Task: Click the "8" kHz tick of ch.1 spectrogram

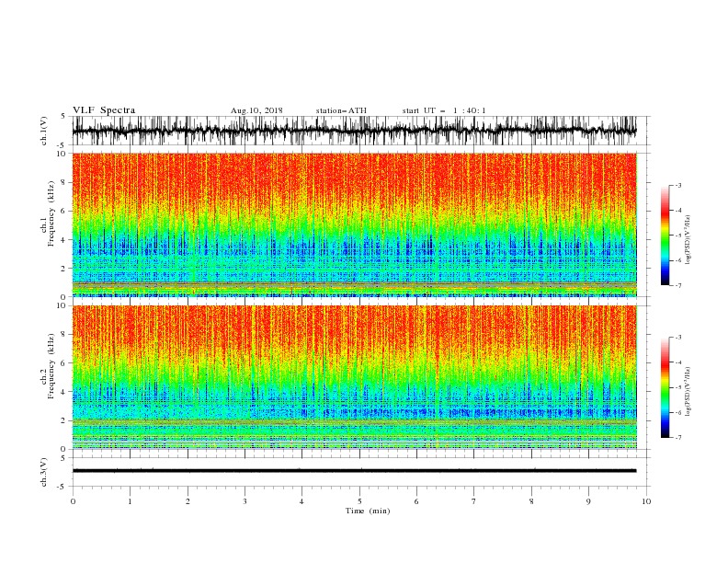Action: 64,182
